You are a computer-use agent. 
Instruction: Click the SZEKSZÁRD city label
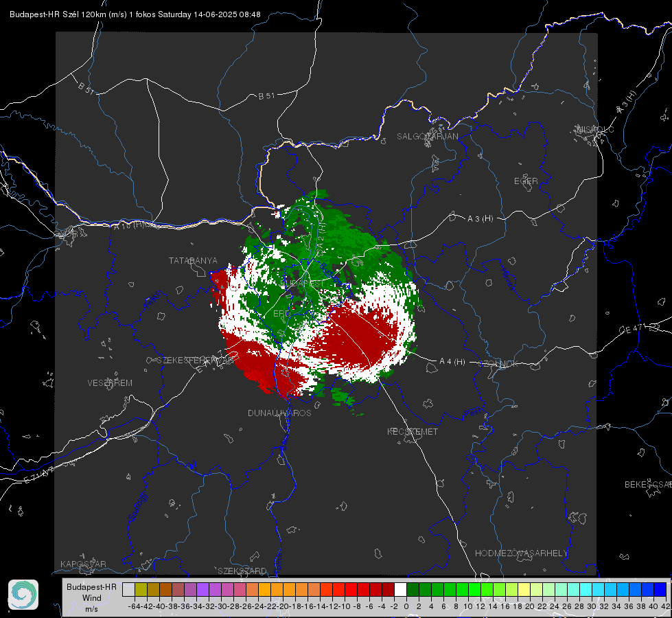[242, 571]
